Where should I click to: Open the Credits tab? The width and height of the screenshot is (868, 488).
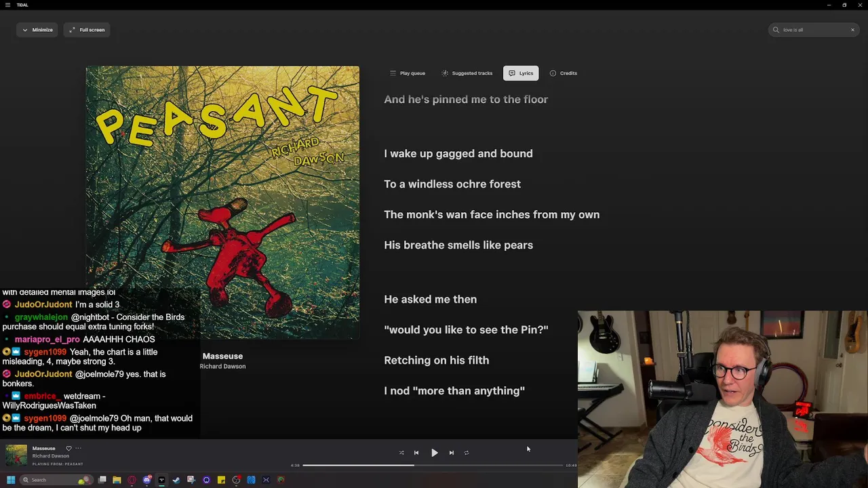click(x=564, y=73)
